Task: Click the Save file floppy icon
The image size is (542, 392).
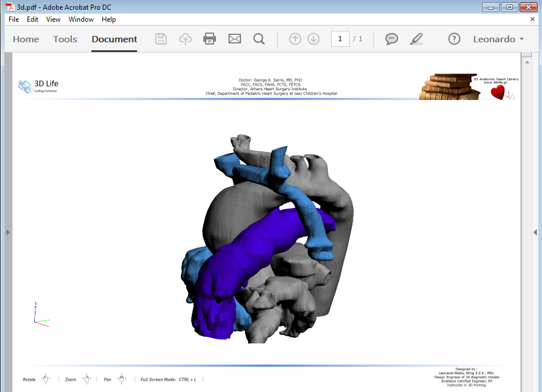Action: pos(160,39)
